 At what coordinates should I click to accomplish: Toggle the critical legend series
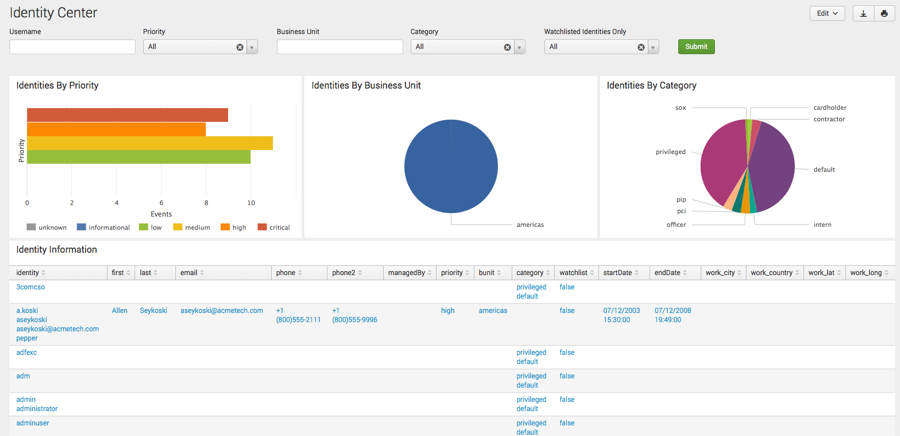(x=274, y=228)
